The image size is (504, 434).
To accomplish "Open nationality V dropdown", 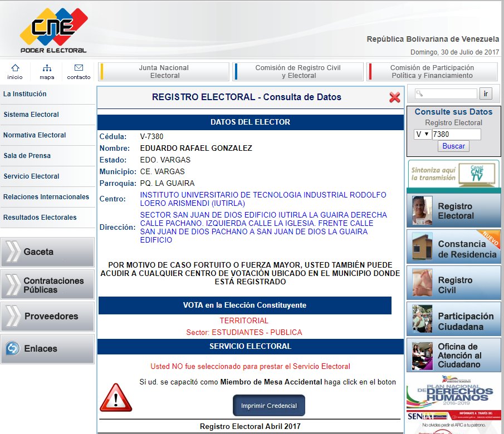I will [422, 134].
